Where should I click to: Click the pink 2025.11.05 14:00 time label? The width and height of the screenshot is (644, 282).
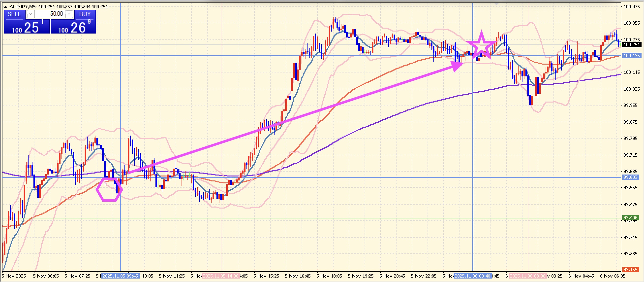point(220,276)
